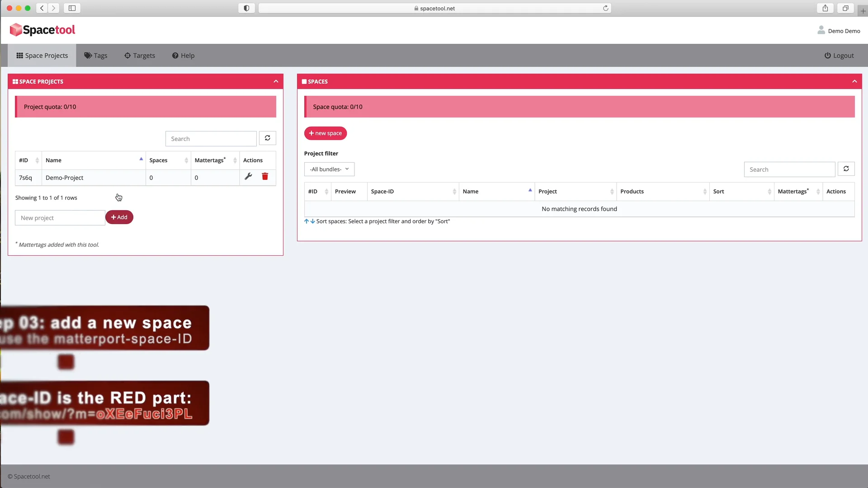Reload the page from the address bar
The image size is (868, 488).
point(606,8)
